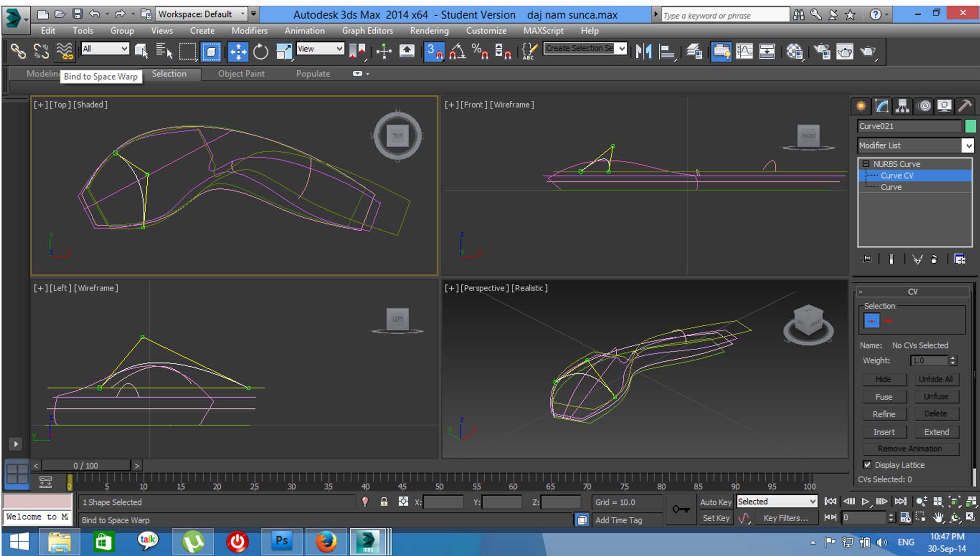This screenshot has height=556, width=980.
Task: Activate the Bind to Space Warp tool
Action: [64, 51]
